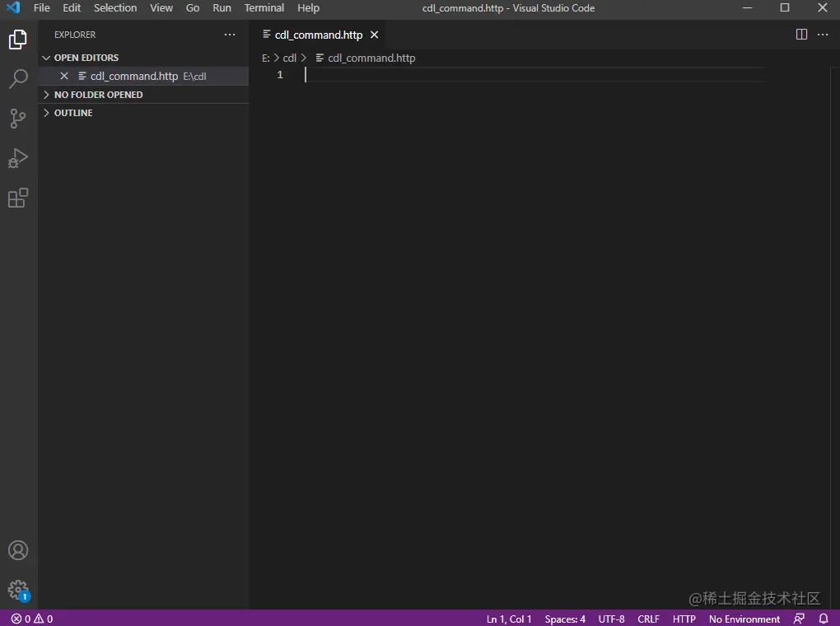This screenshot has height=626, width=840.
Task: Open errors and warnings problems indicator
Action: (x=32, y=619)
